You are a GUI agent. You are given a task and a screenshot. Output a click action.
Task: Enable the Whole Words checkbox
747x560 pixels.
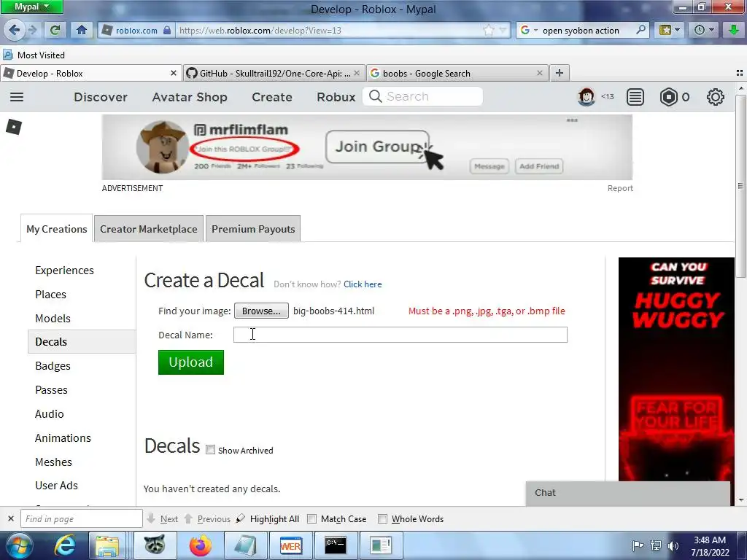pos(382,518)
